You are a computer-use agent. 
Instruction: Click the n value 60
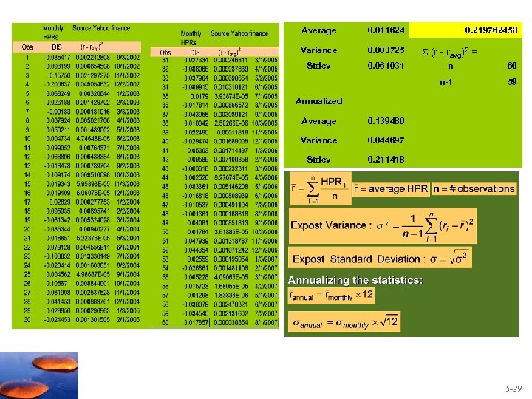pyautogui.click(x=511, y=66)
